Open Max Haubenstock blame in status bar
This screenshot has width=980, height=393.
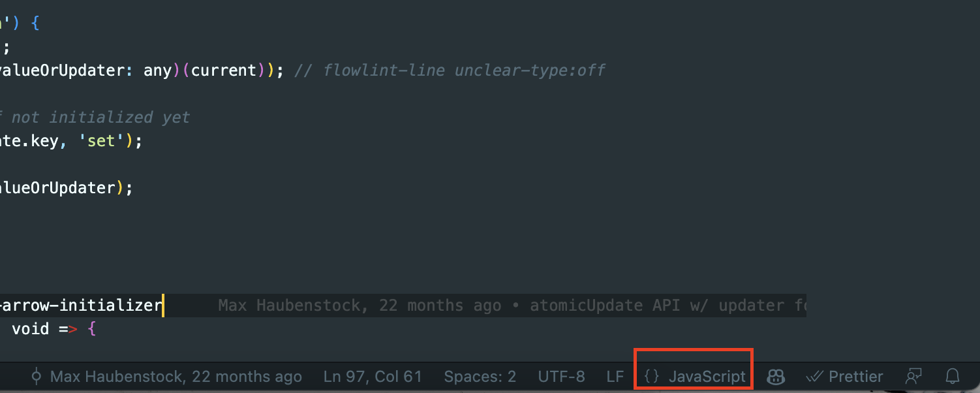(167, 377)
